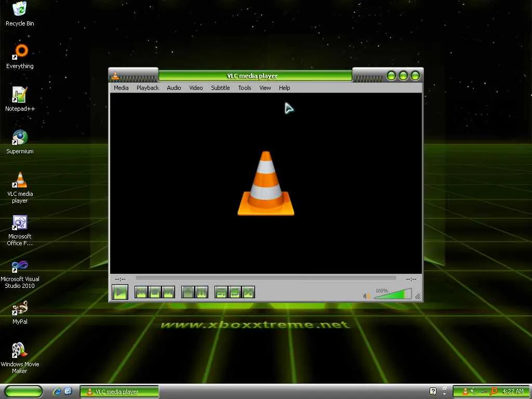Click the Play button in VLC

click(120, 292)
